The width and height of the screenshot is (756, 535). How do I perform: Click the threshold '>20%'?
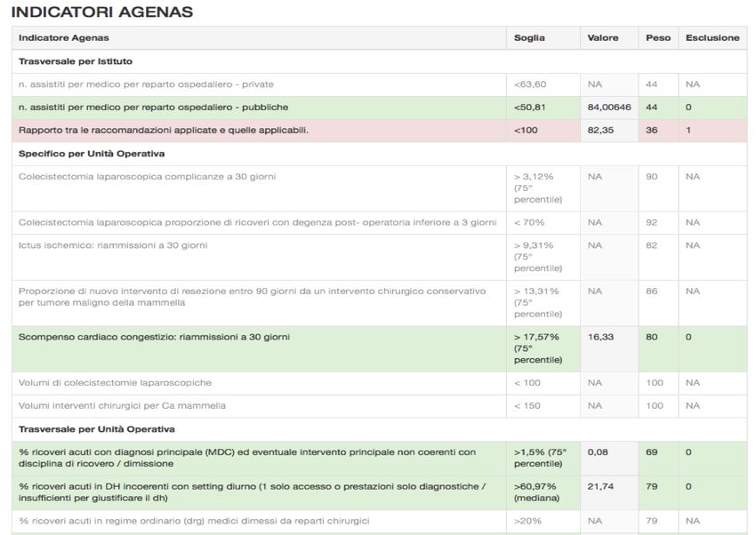tap(527, 521)
